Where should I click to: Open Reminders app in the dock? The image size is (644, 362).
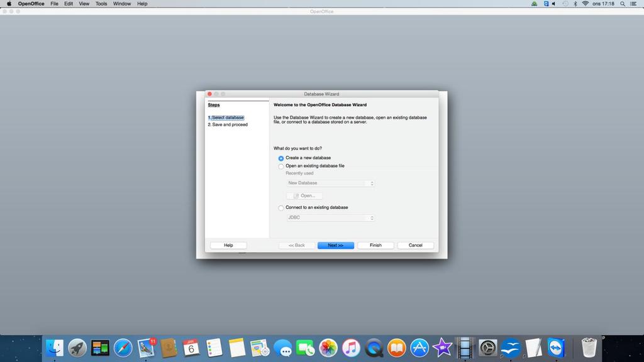tap(214, 348)
